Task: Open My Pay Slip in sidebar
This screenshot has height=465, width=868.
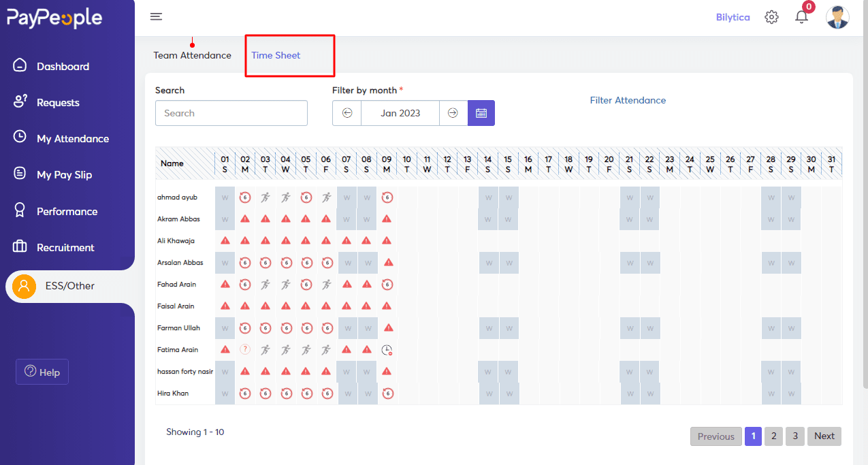Action: click(x=64, y=174)
